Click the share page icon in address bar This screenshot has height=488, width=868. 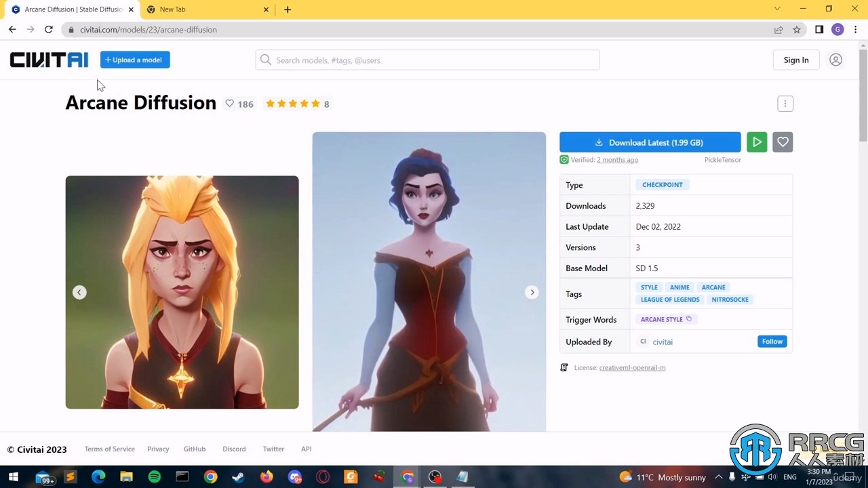tap(778, 30)
